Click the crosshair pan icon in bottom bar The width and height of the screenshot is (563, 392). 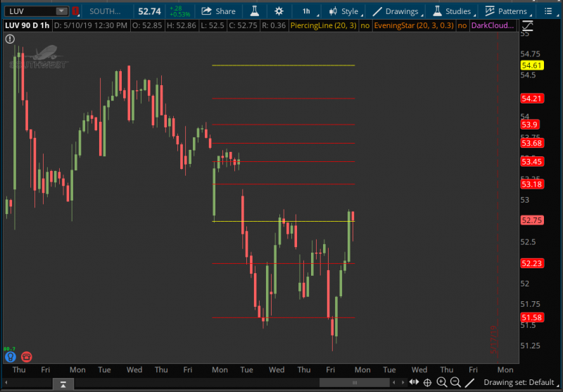click(x=427, y=382)
